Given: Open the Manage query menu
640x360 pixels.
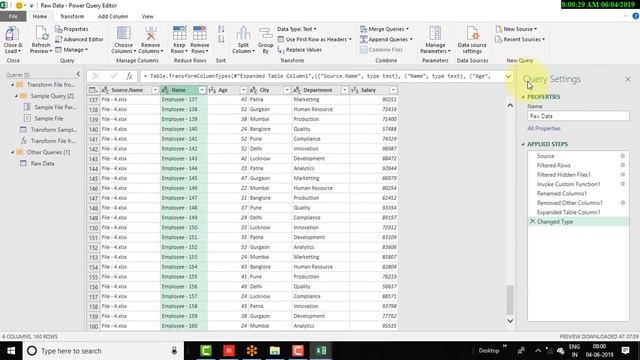Looking at the screenshot, I should (x=71, y=49).
